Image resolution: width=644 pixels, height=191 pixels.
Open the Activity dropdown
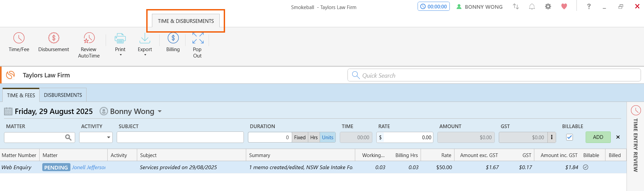(96, 137)
